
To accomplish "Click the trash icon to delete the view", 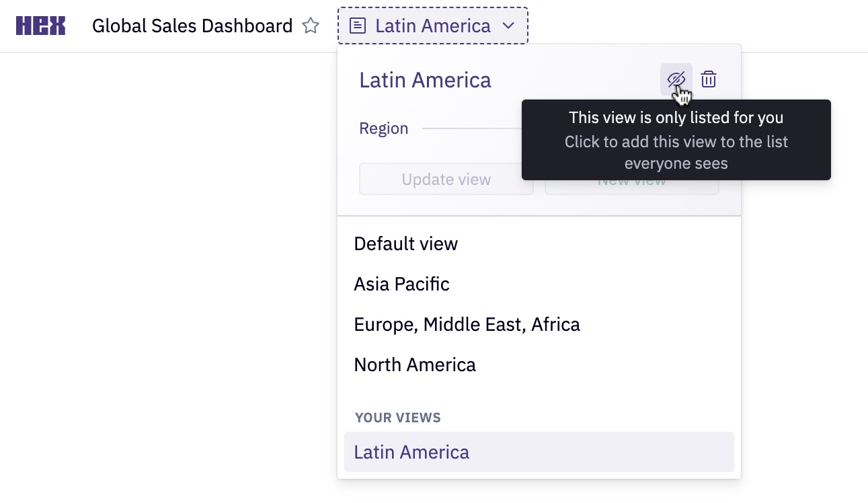I will [x=709, y=79].
